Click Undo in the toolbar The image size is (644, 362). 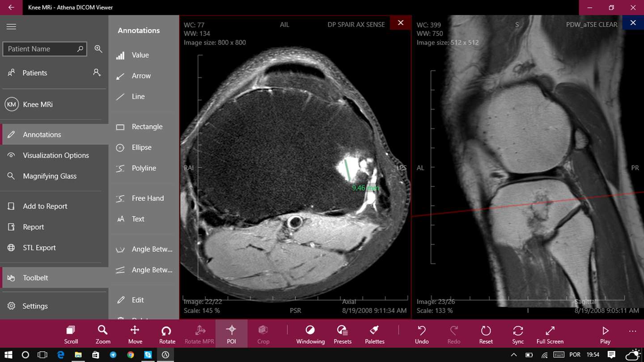coord(422,334)
